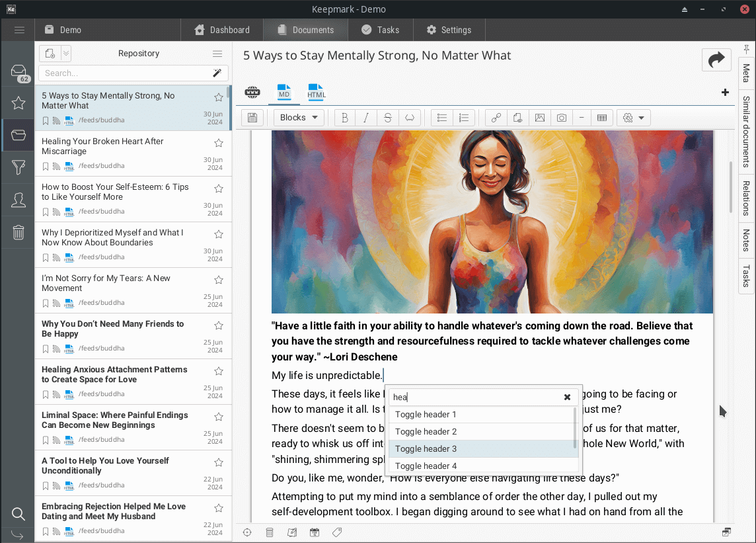
Task: Open the Similar documents side panel
Action: pos(746,132)
